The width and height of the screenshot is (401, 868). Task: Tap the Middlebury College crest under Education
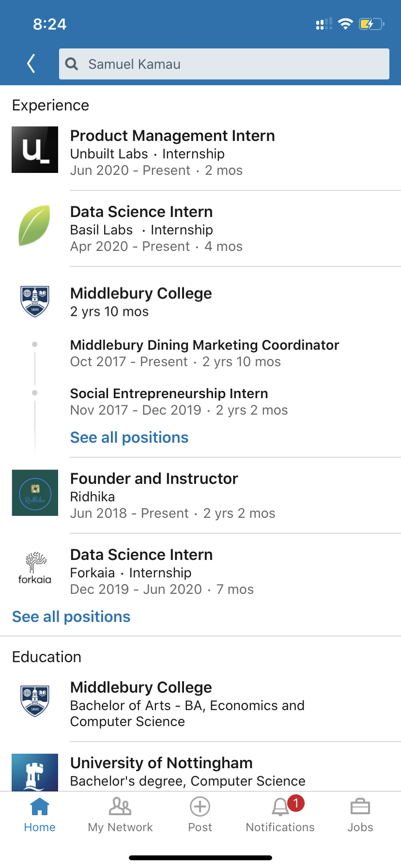pyautogui.click(x=35, y=701)
